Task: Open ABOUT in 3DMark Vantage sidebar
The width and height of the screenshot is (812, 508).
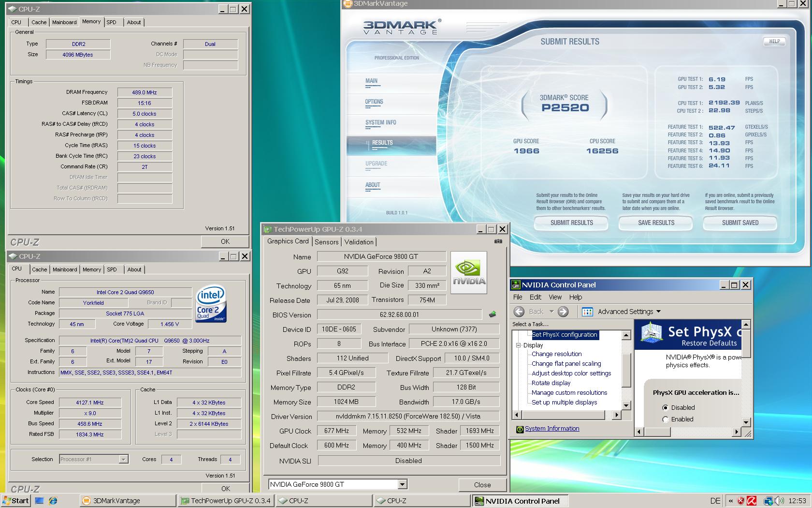Action: click(373, 185)
